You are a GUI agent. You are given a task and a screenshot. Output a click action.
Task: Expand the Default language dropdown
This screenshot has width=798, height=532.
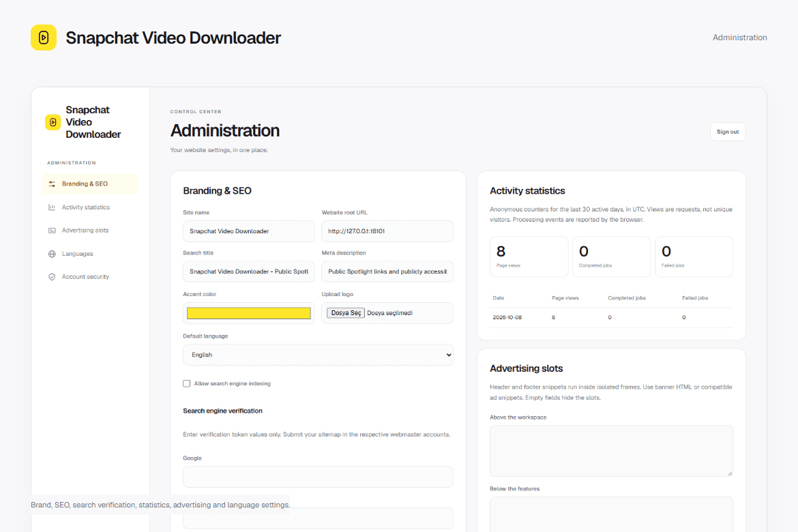tap(318, 355)
